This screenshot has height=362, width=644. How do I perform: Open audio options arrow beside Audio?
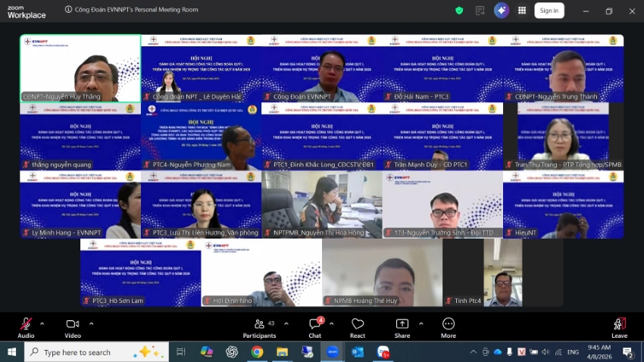tap(42, 324)
